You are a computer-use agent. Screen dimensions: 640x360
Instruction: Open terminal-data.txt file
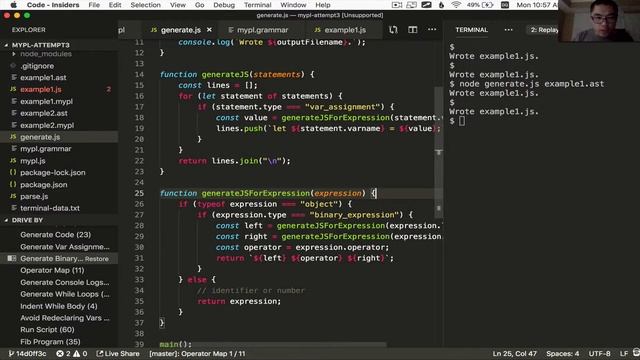pyautogui.click(x=50, y=208)
